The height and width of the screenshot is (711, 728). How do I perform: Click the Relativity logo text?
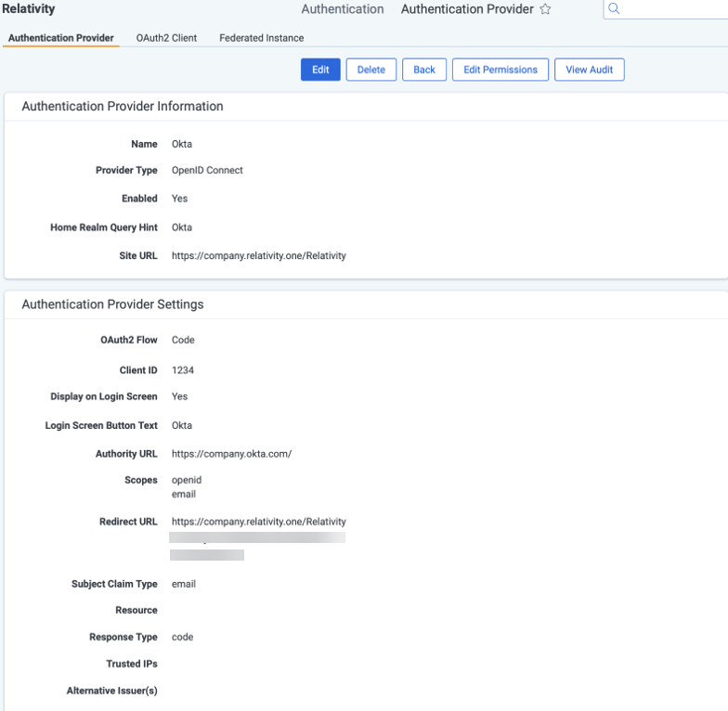pyautogui.click(x=28, y=9)
